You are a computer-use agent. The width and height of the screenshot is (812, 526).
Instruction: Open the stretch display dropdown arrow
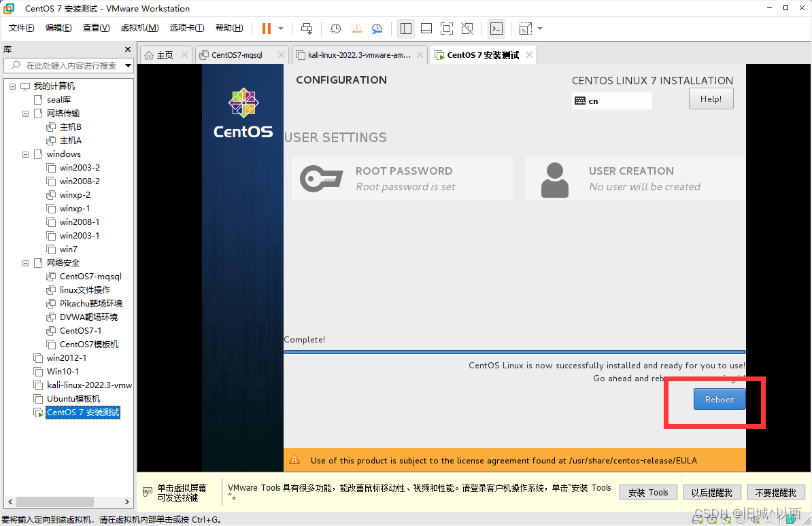click(539, 29)
